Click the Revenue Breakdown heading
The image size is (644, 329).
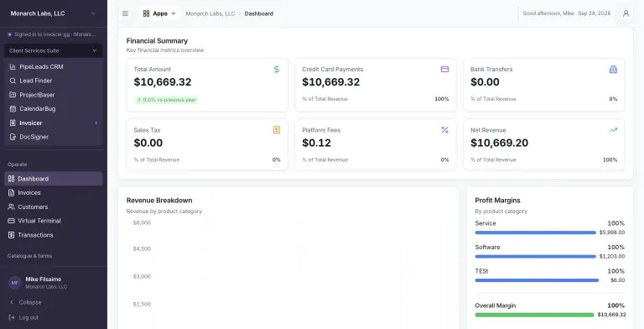(x=159, y=201)
